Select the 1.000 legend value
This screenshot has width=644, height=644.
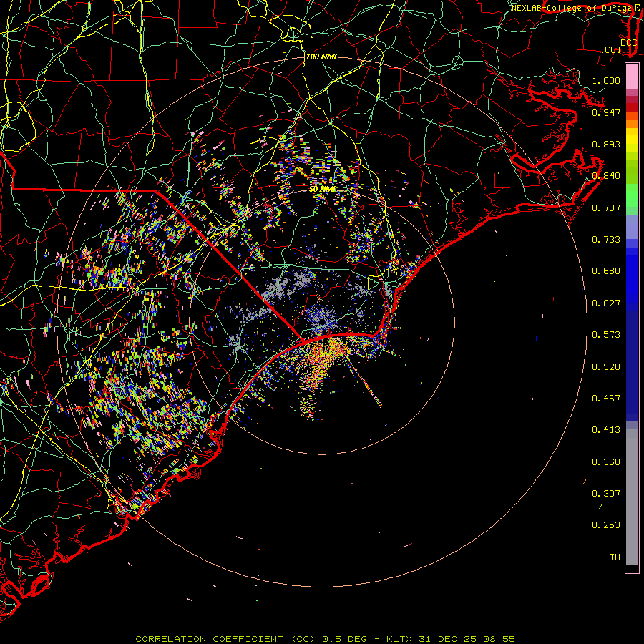[606, 80]
